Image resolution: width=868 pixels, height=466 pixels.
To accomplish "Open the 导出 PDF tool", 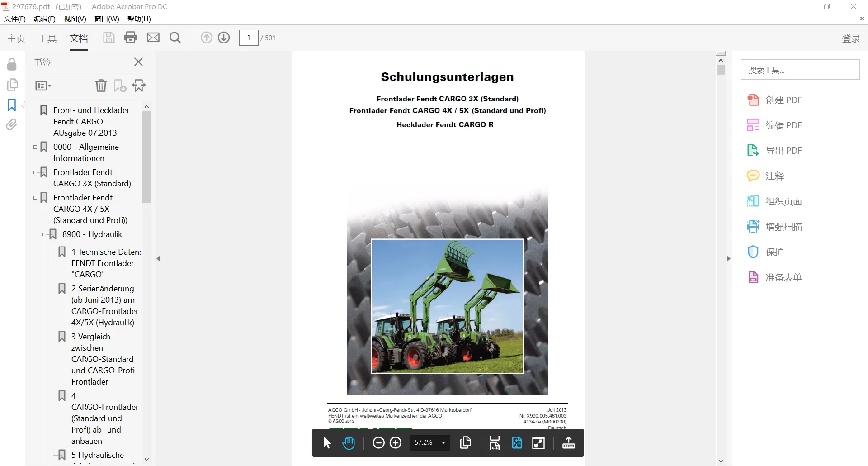I will [x=774, y=151].
